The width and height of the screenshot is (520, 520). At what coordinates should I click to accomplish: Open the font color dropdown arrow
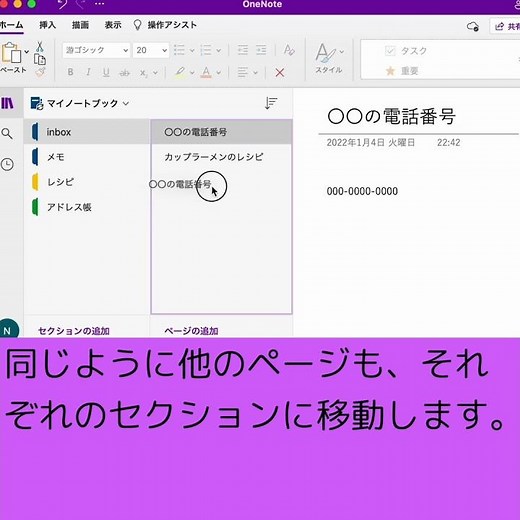[218, 72]
